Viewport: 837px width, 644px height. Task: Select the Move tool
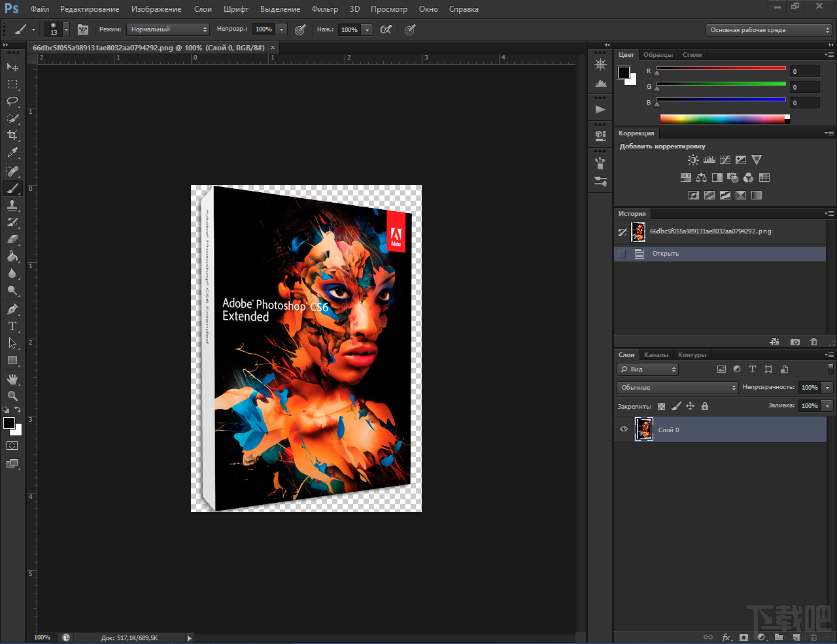click(x=11, y=67)
